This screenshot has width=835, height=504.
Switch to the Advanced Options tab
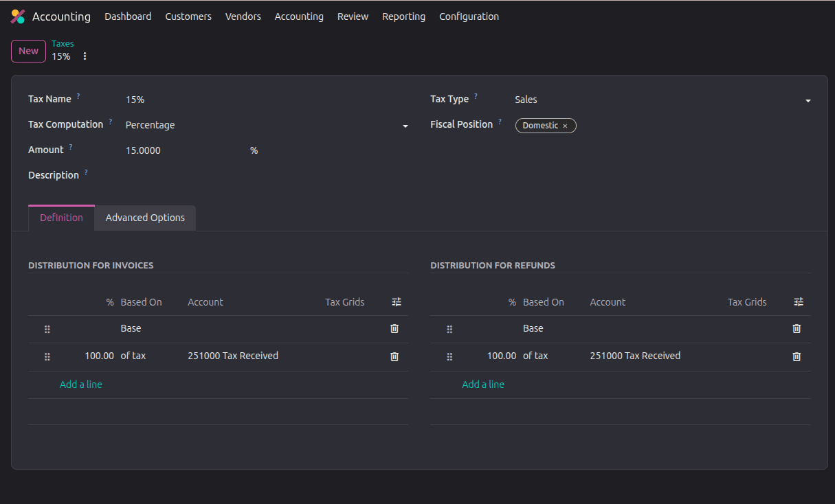[145, 218]
